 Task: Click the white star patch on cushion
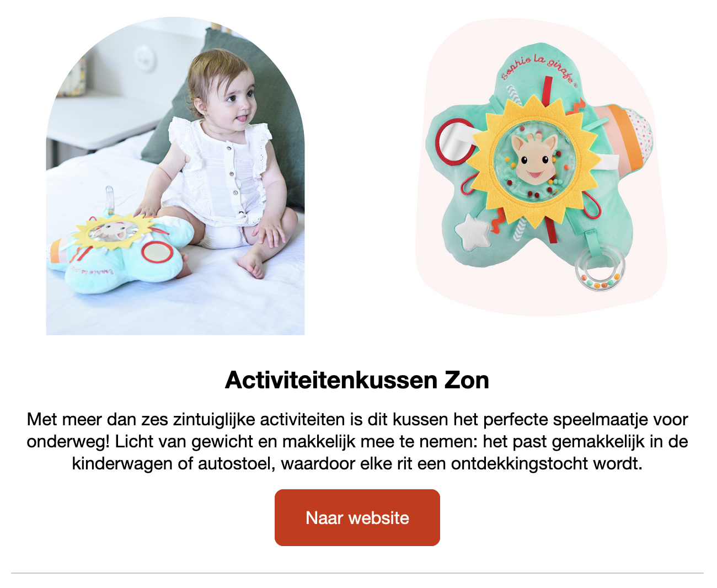click(x=472, y=232)
